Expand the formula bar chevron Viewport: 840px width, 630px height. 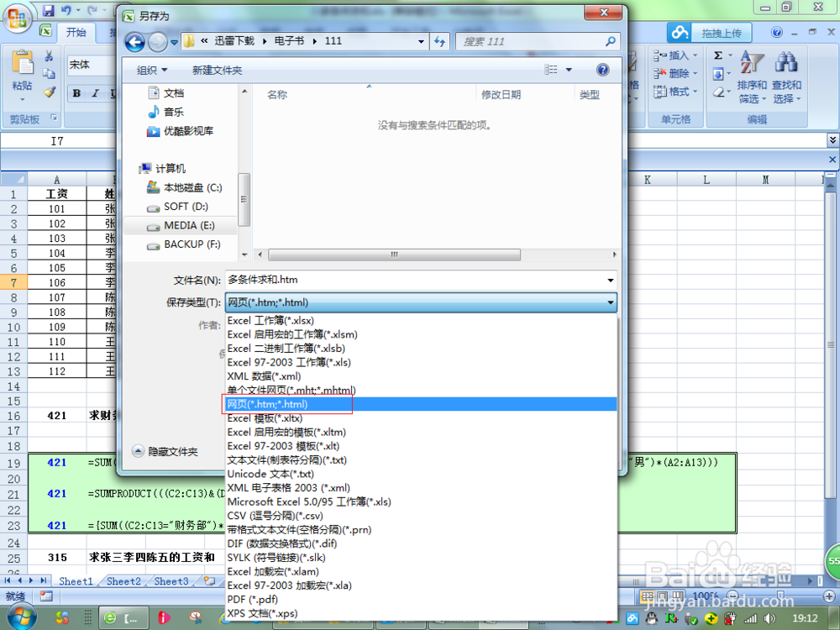tap(832, 140)
